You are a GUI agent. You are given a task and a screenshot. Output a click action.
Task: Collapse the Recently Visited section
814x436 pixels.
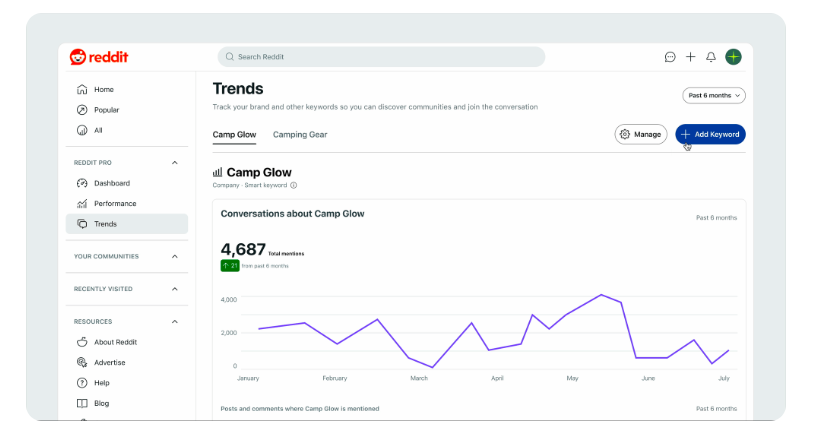(175, 289)
